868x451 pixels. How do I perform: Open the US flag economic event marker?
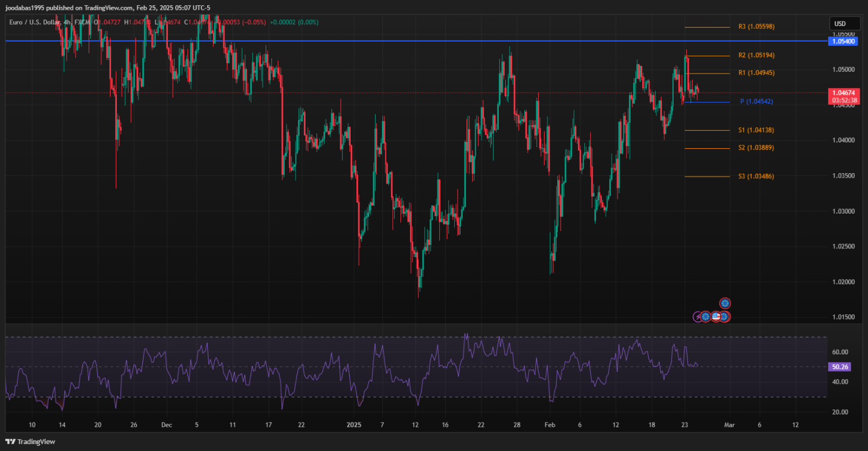pos(716,317)
